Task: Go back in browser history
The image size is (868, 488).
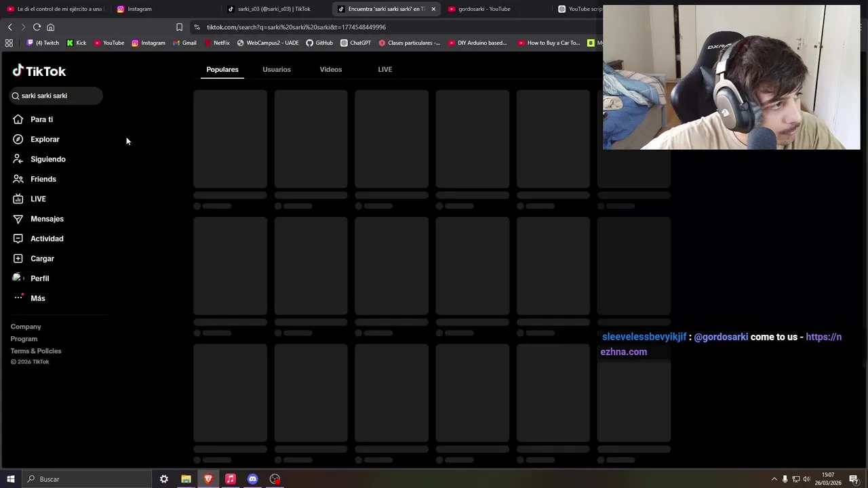Action: click(x=9, y=27)
